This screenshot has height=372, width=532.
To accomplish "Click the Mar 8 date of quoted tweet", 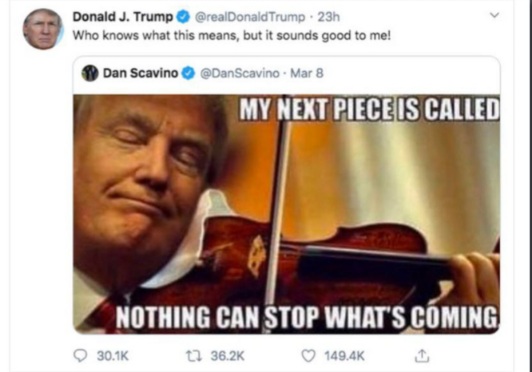I will (307, 73).
